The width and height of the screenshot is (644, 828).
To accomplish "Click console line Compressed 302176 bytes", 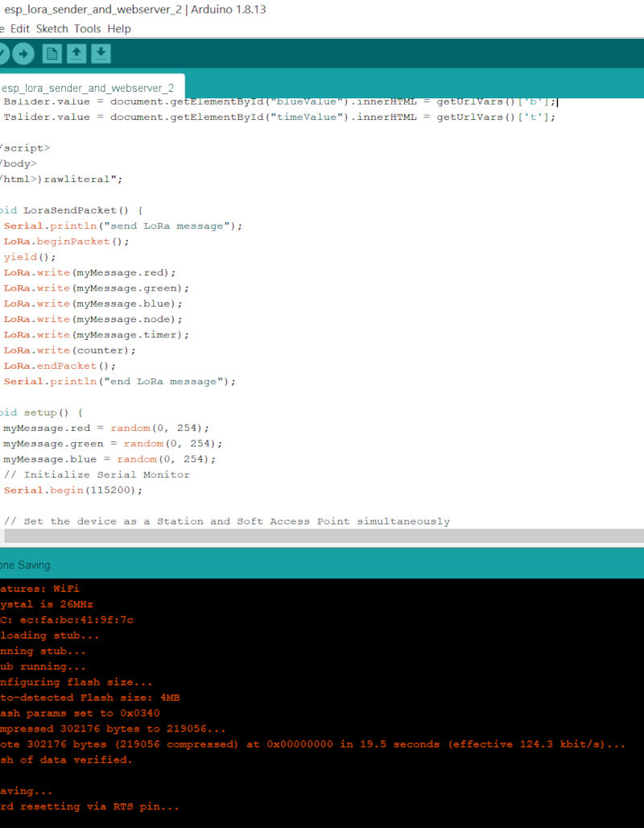I will [113, 729].
